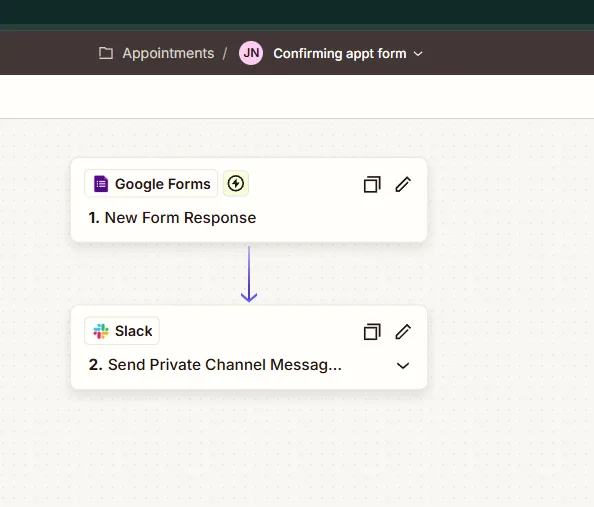Expand the Slack step chevron

coord(403,366)
